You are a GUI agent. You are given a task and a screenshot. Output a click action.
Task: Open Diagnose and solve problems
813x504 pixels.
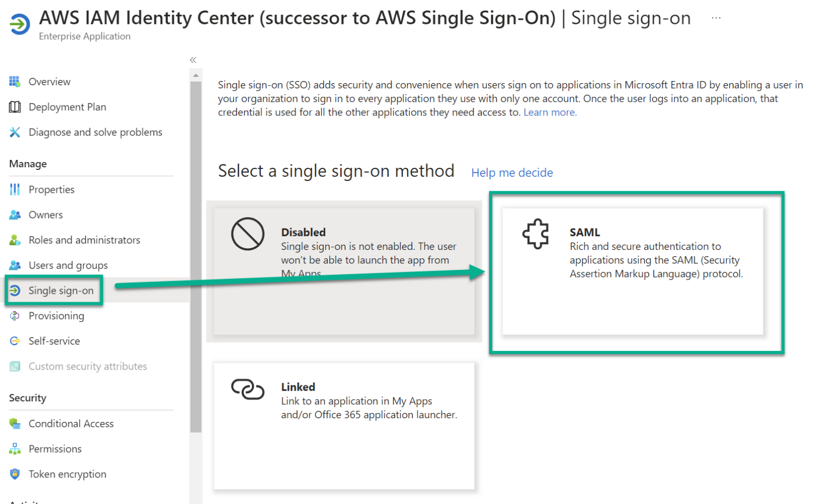pyautogui.click(x=95, y=132)
